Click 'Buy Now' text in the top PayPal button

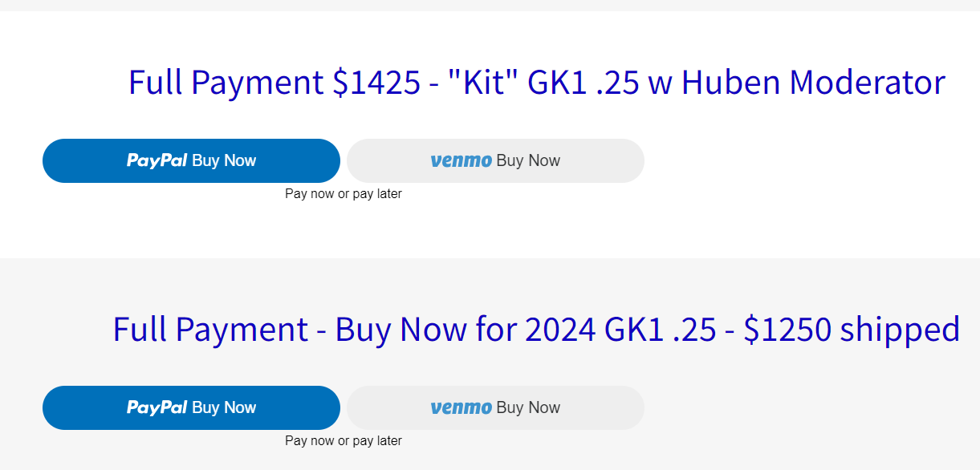pyautogui.click(x=224, y=160)
